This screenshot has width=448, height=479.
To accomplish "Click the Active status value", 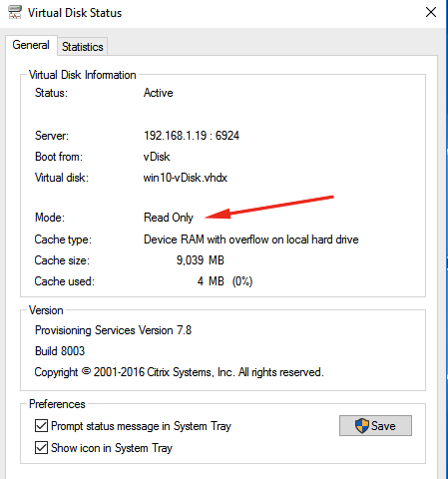I will point(159,93).
